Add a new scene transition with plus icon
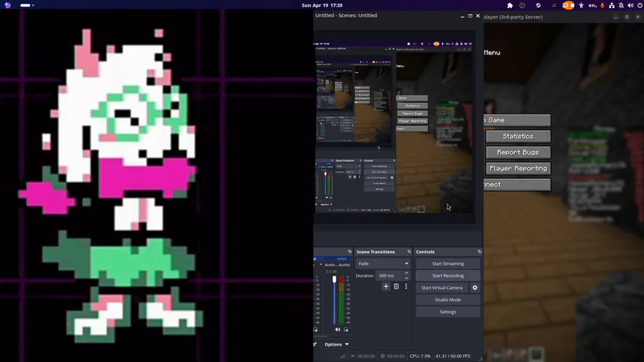The width and height of the screenshot is (644, 362). (x=386, y=286)
